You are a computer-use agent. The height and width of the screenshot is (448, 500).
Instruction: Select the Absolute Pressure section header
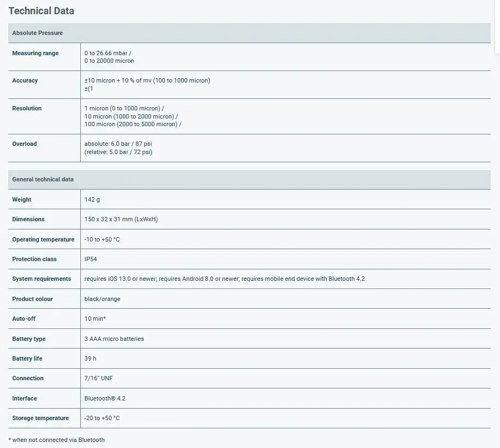click(x=249, y=33)
